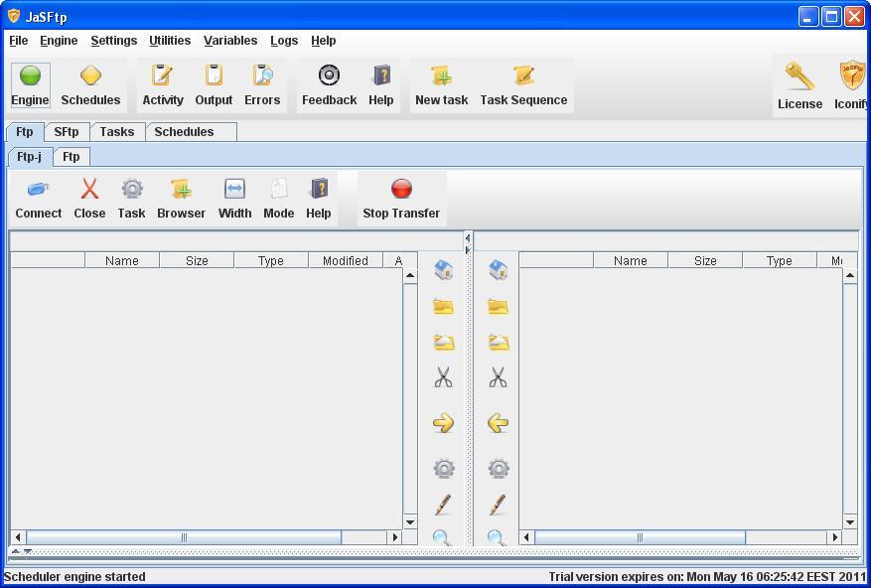The image size is (871, 588).
Task: Sort left pane by the Type column
Action: point(271,260)
